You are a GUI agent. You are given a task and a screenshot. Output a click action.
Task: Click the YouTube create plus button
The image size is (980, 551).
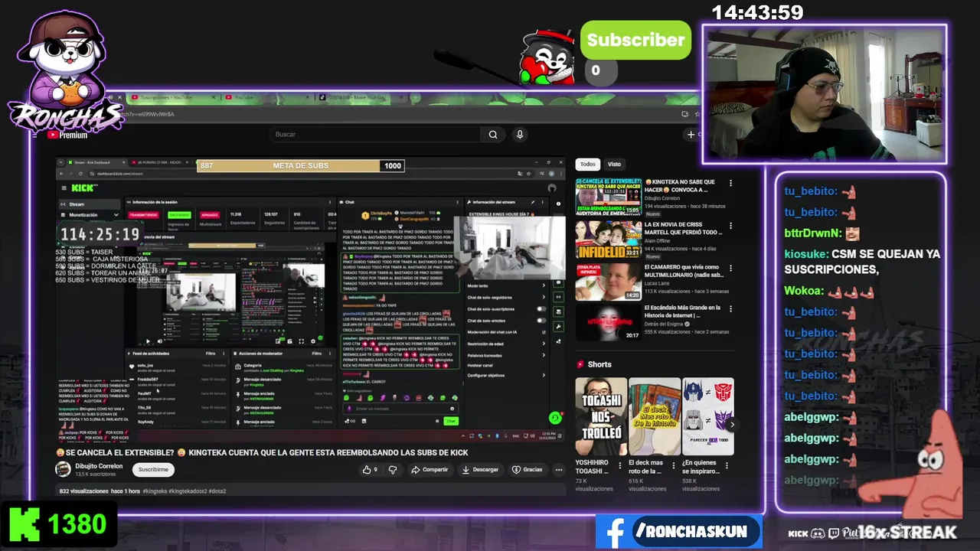coord(691,135)
